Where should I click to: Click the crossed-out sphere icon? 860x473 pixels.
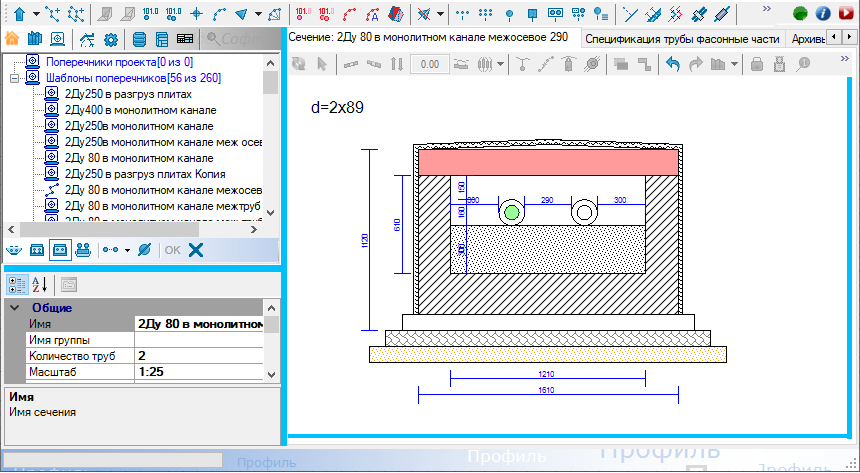[144, 250]
